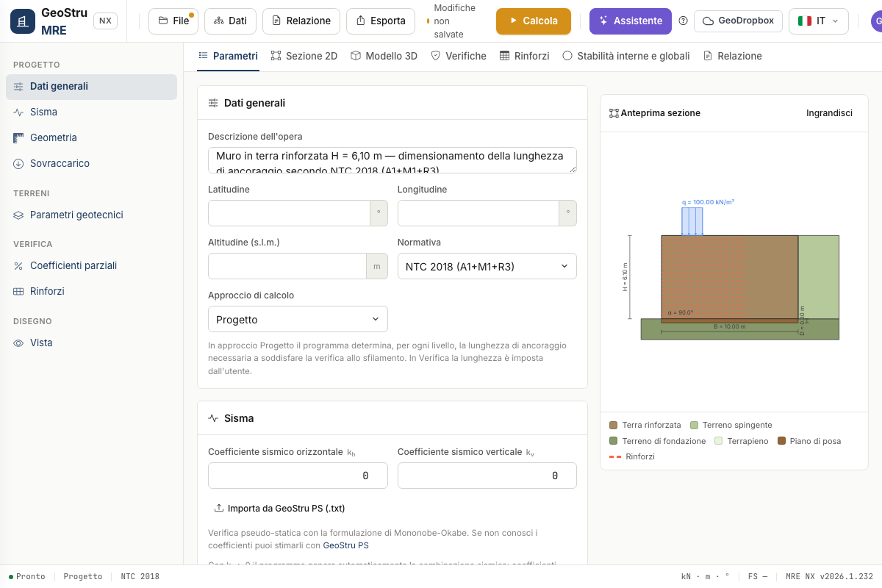
Task: Click the Rinforzi grid icon in sidebar
Action: pyautogui.click(x=18, y=292)
